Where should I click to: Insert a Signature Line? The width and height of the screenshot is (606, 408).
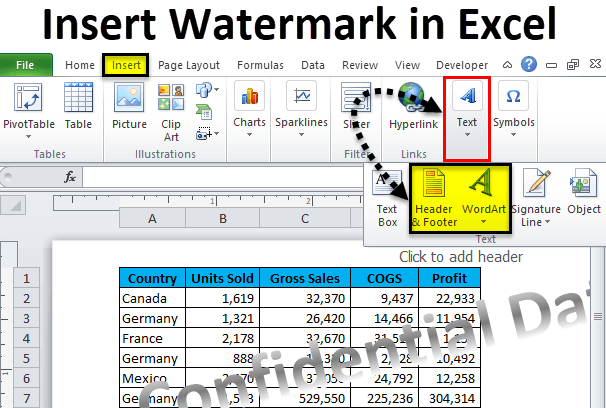click(536, 199)
